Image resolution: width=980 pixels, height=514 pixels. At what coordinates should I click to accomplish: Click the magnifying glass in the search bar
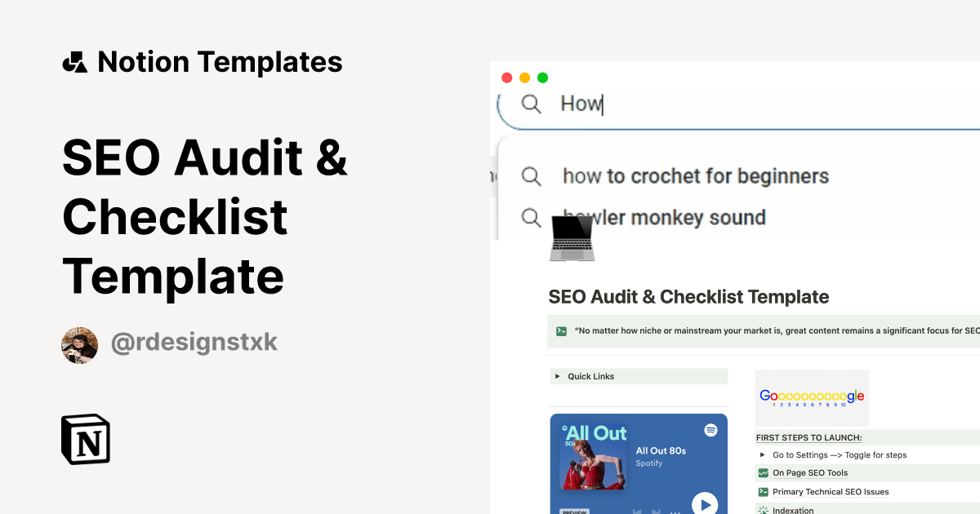click(531, 104)
